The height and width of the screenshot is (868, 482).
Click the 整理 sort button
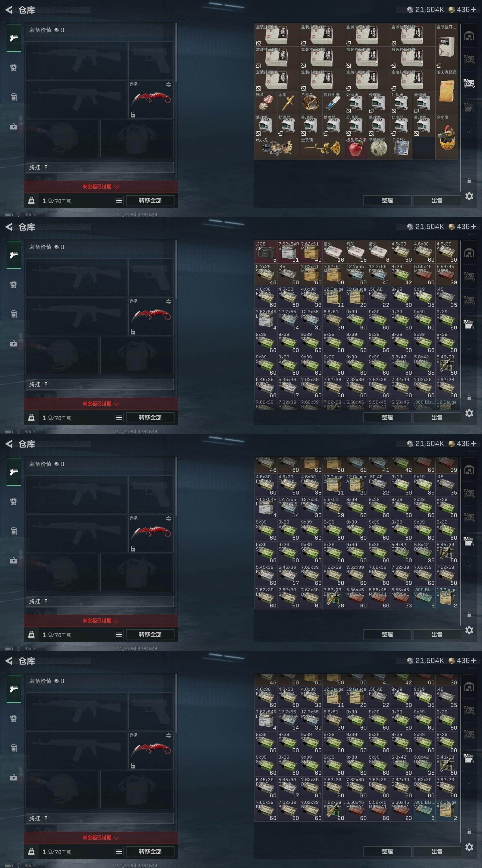click(387, 200)
